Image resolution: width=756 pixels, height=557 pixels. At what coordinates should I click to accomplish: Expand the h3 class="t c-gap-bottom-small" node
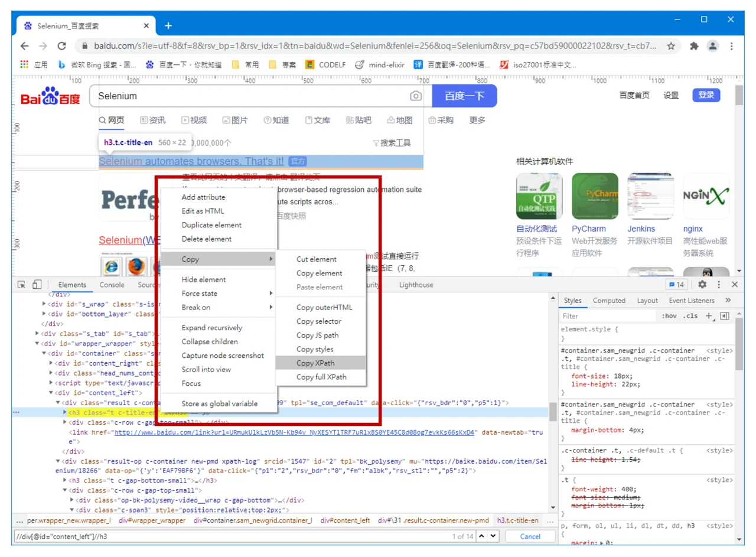point(66,481)
